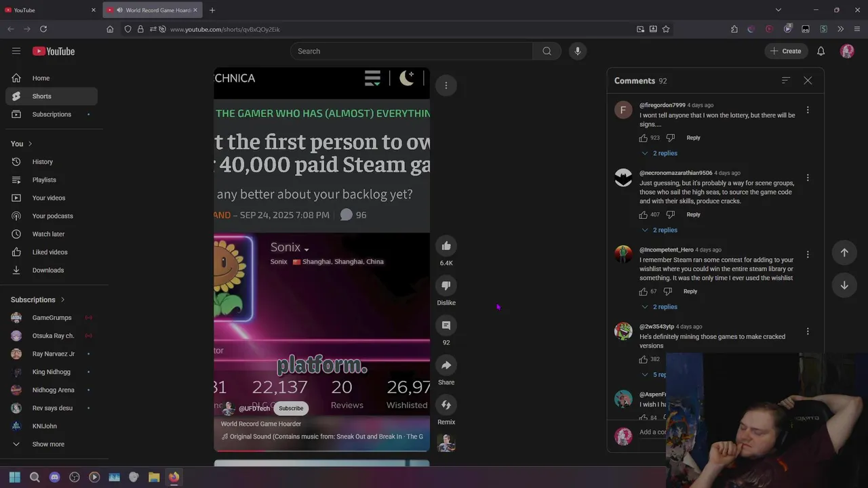
Task: Like the comment by @necronomazarathian9506
Action: 643,215
